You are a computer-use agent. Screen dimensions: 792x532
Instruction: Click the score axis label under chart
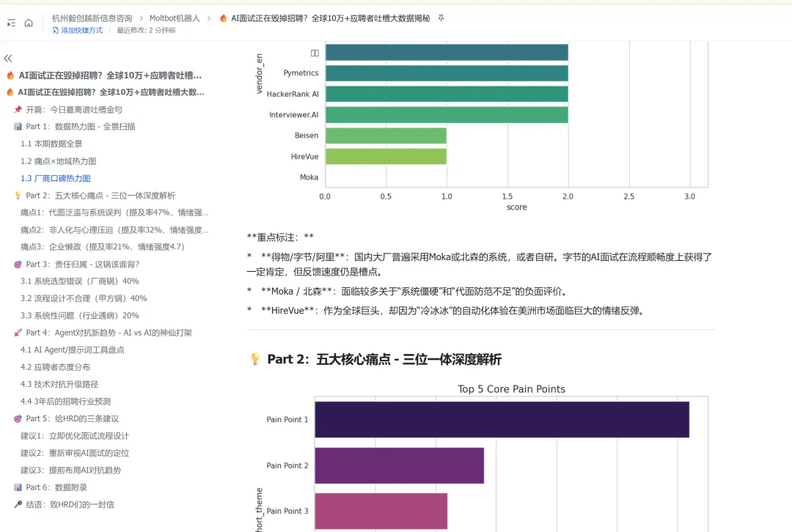517,207
